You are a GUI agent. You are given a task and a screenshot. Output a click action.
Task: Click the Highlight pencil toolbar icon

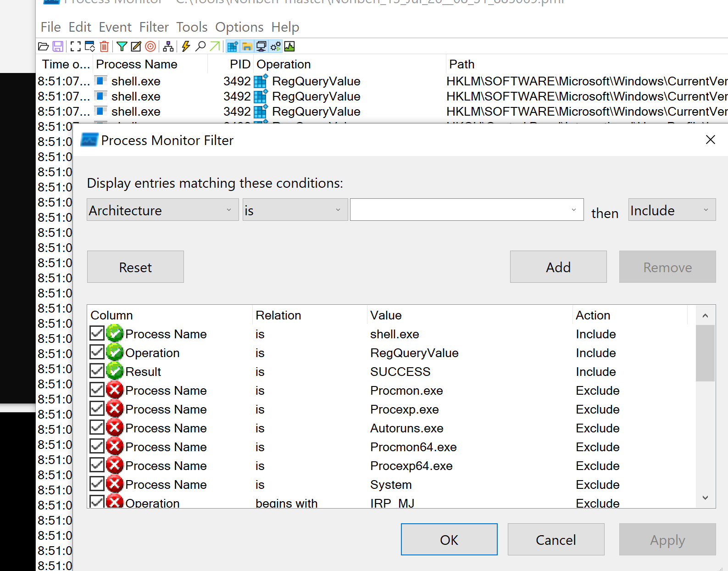pyautogui.click(x=136, y=46)
